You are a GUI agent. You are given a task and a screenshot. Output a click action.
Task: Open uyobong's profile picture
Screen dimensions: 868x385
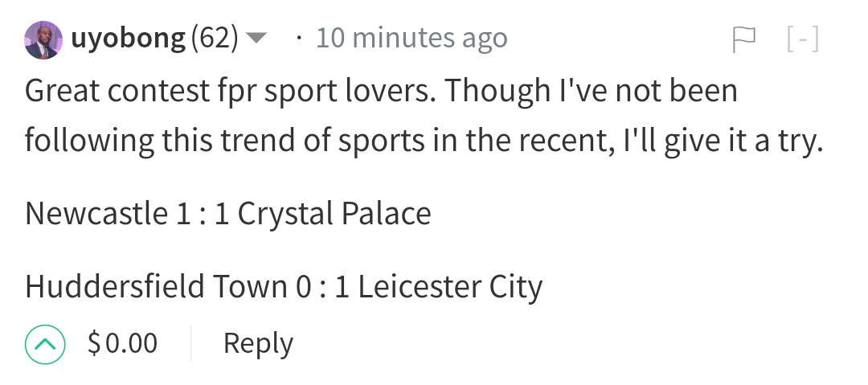click(43, 40)
